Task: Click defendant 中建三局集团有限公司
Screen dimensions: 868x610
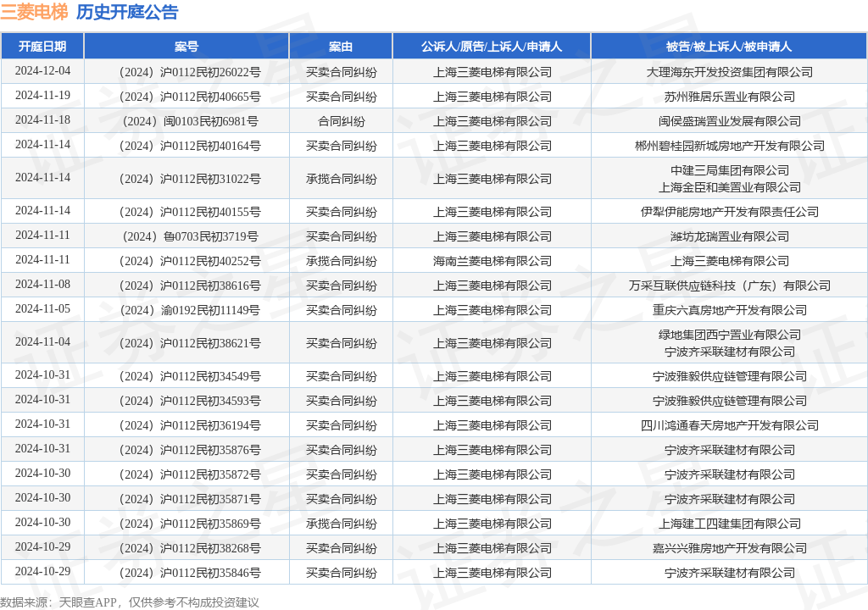Action: coord(730,170)
